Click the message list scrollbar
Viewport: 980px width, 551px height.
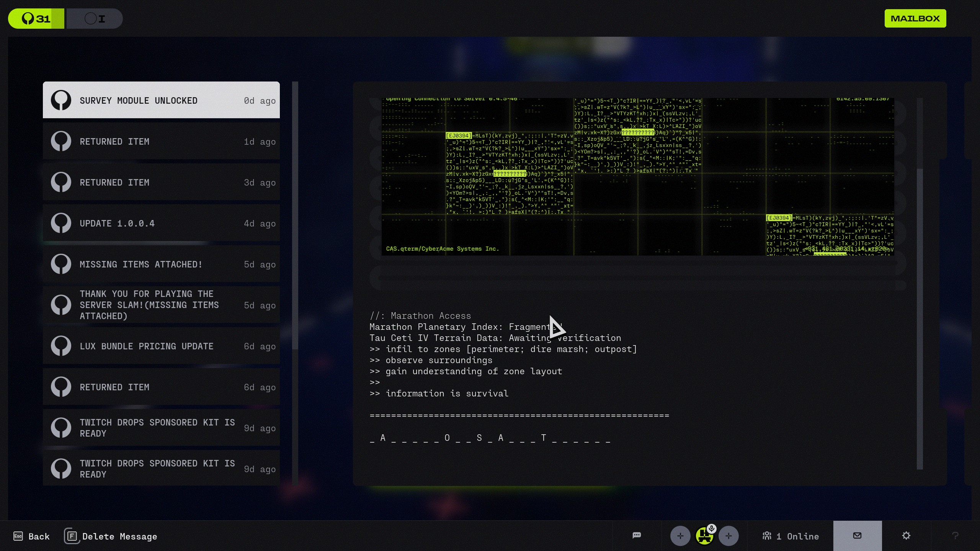pos(295,214)
